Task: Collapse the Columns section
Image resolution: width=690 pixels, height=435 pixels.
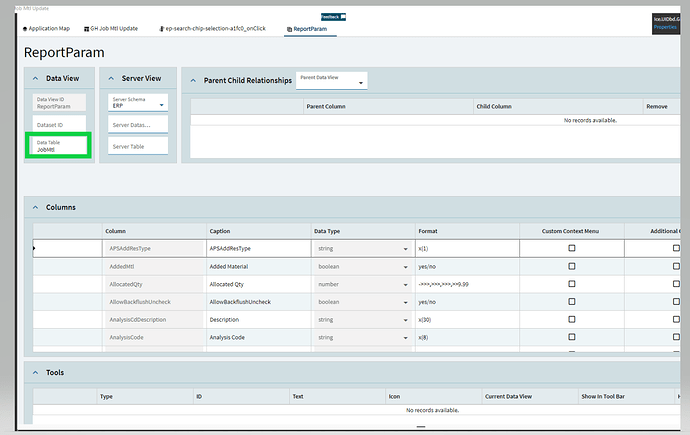Action: tap(36, 207)
